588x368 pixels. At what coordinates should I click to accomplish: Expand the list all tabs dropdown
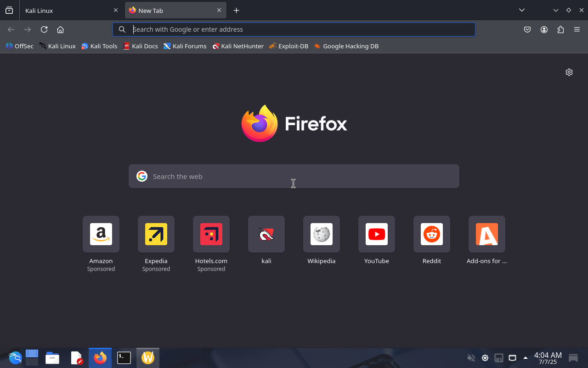522,10
